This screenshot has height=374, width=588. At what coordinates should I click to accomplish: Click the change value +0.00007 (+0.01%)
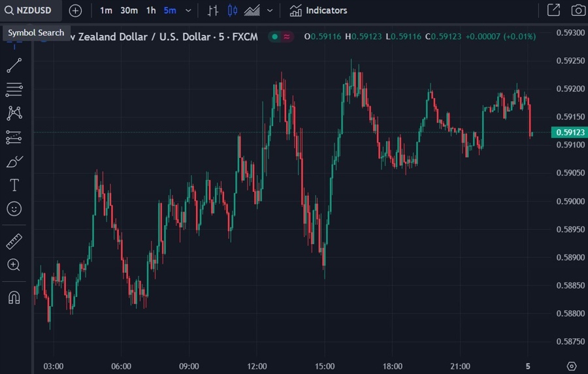[500, 37]
